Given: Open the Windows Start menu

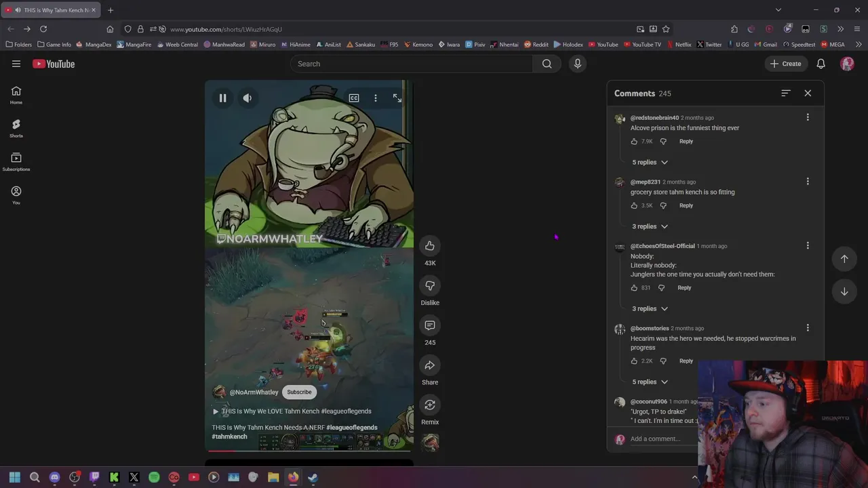Looking at the screenshot, I should [15, 477].
